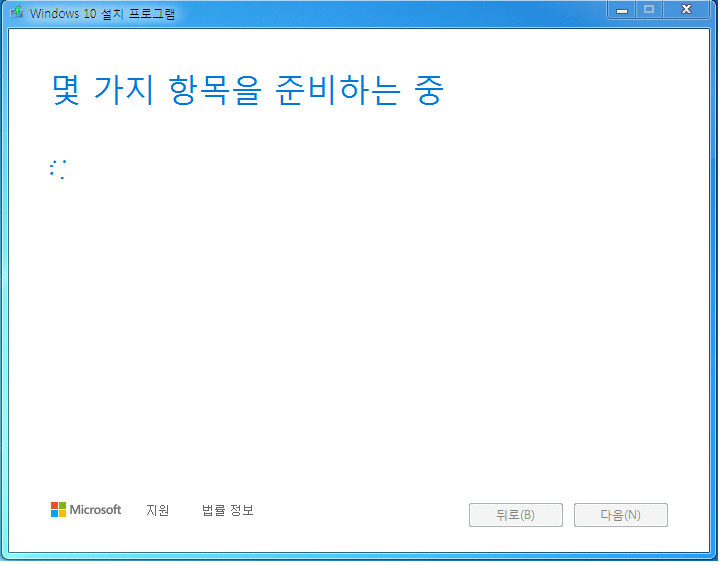
Task: Click the heading 몇 가지 항목을 준비하는 중
Action: (x=248, y=90)
